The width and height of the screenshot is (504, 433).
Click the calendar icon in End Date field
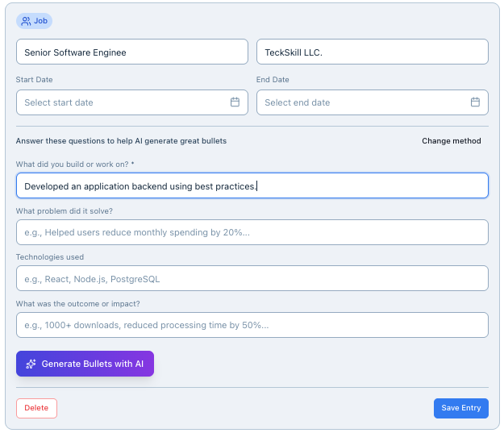click(475, 102)
